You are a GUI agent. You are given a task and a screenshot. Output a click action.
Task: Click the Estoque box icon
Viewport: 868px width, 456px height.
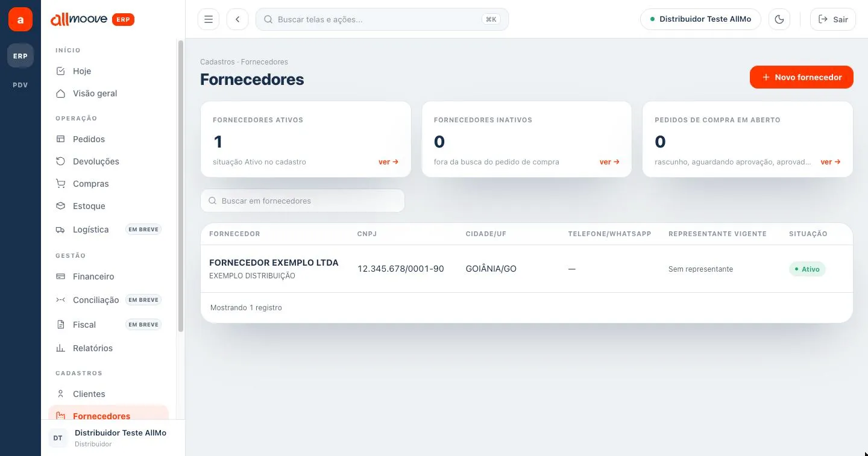tap(60, 206)
